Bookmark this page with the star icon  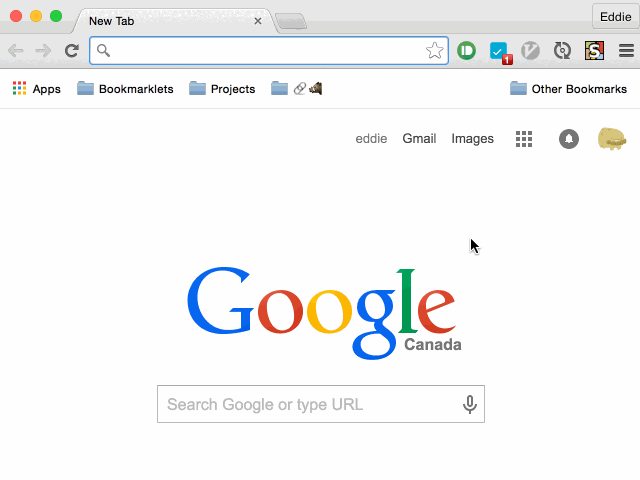(x=434, y=51)
